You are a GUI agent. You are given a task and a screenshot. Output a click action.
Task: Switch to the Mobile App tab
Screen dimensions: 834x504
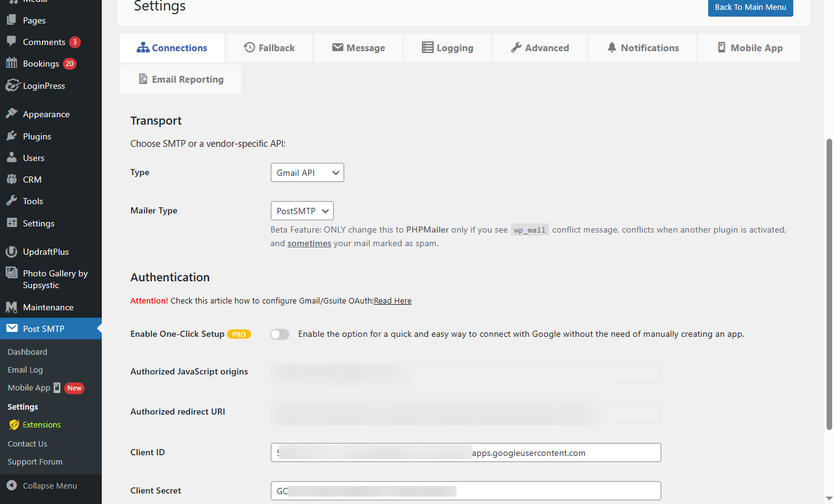(749, 48)
